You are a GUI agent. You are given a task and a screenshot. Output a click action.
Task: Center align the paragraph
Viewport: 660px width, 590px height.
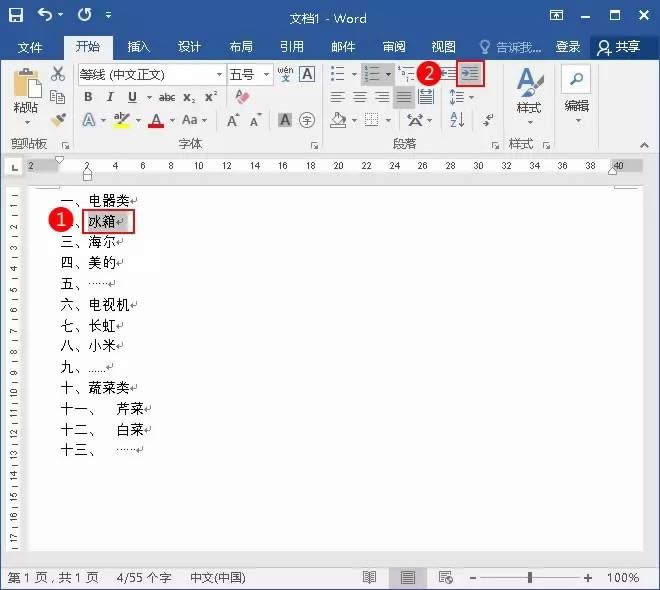(359, 97)
